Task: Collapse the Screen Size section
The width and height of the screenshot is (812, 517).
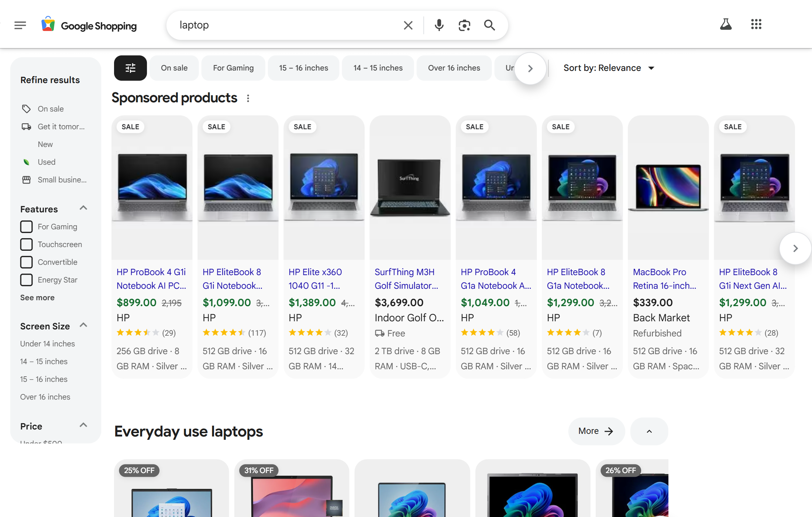Action: tap(83, 325)
